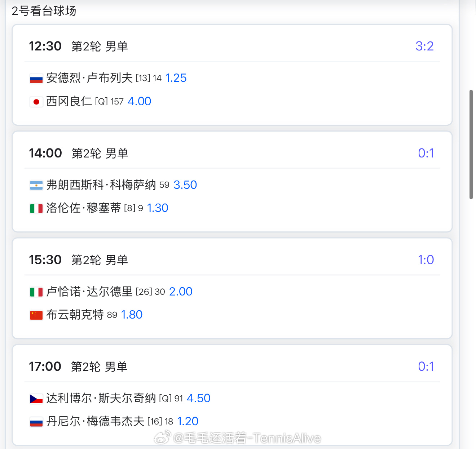This screenshot has width=476, height=449.
Task: Select odds 1.30 for 穆塞蒂
Action: pyautogui.click(x=158, y=208)
